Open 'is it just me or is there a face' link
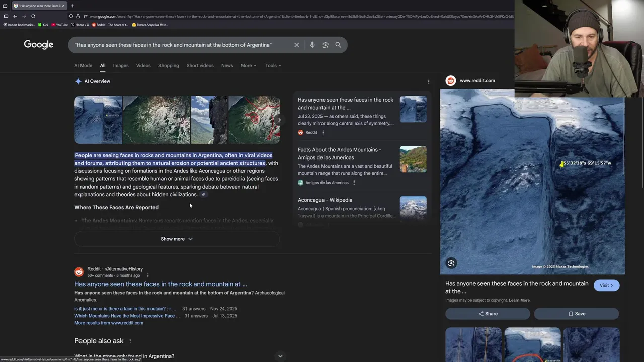 [x=125, y=309]
